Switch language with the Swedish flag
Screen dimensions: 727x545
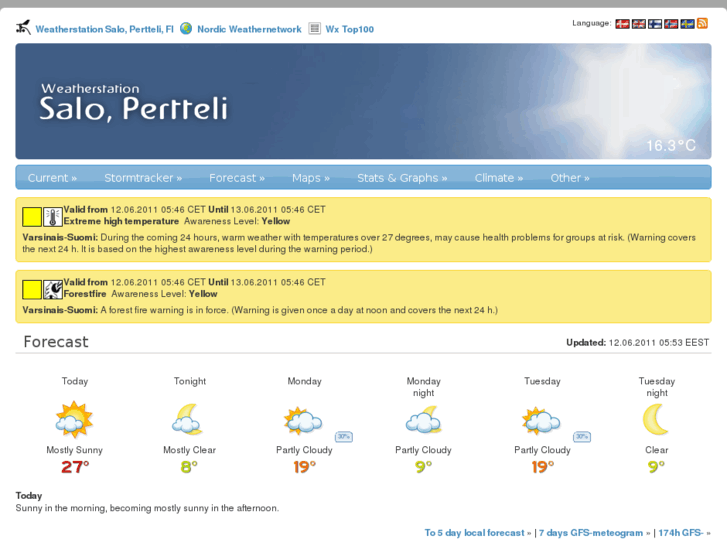687,24
